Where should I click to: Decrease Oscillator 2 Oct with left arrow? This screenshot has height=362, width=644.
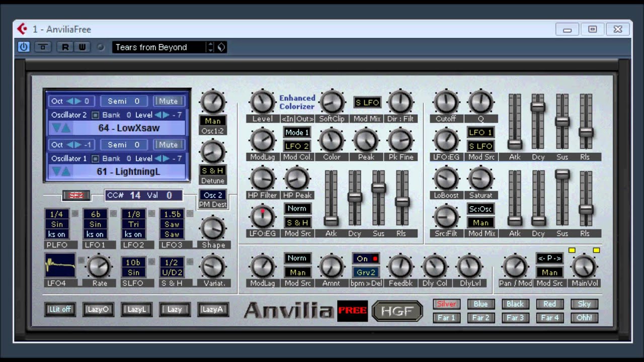70,101
